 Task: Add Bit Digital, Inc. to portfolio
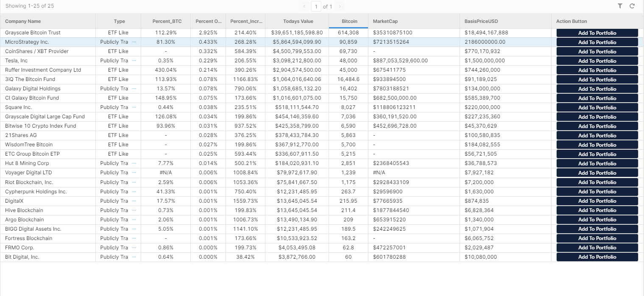597,257
